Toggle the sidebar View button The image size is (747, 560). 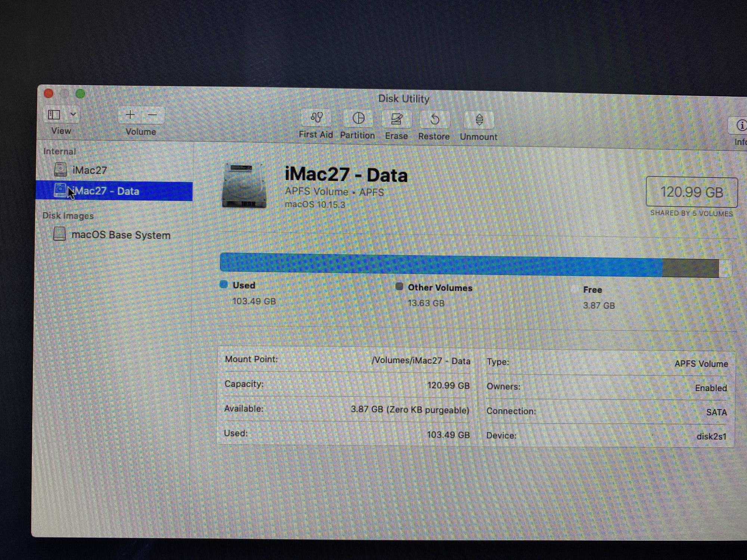coord(54,115)
